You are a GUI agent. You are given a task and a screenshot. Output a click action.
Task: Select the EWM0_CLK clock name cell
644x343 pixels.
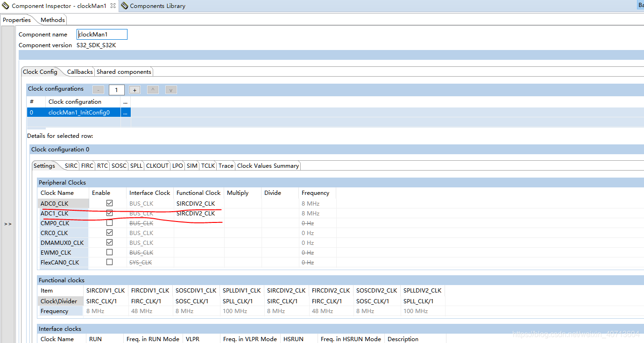pyautogui.click(x=63, y=252)
